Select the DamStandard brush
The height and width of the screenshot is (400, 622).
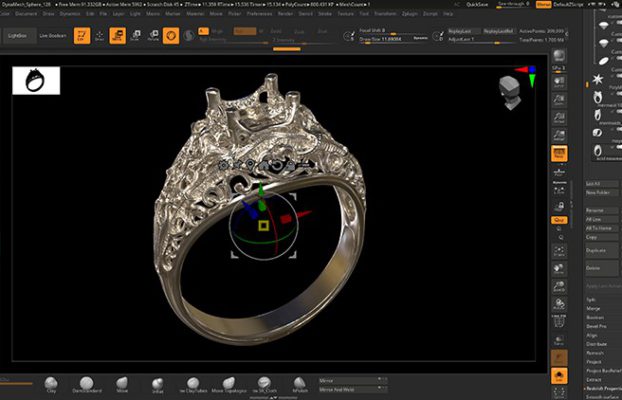(85, 384)
